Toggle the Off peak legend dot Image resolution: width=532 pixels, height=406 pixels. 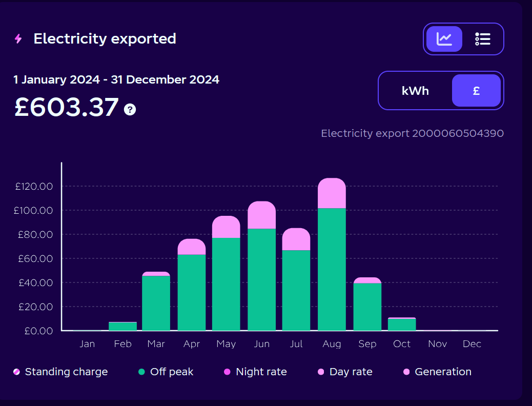click(x=142, y=372)
